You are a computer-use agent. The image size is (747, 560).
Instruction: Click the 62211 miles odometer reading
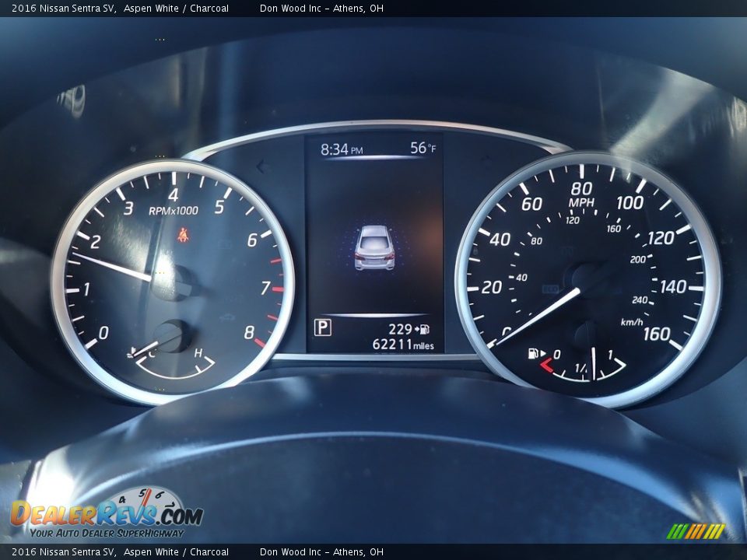coord(403,345)
